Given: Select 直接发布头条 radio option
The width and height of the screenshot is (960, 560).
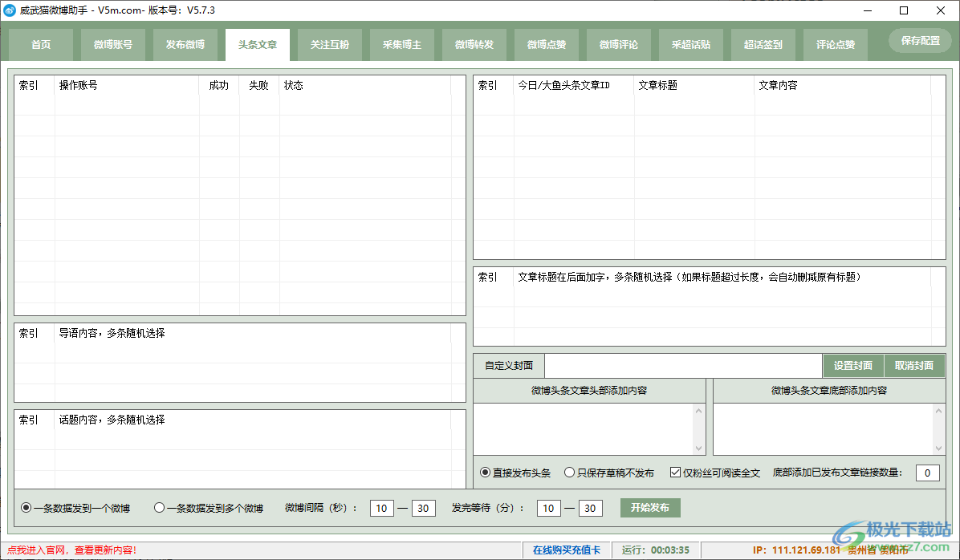Looking at the screenshot, I should pos(515,473).
